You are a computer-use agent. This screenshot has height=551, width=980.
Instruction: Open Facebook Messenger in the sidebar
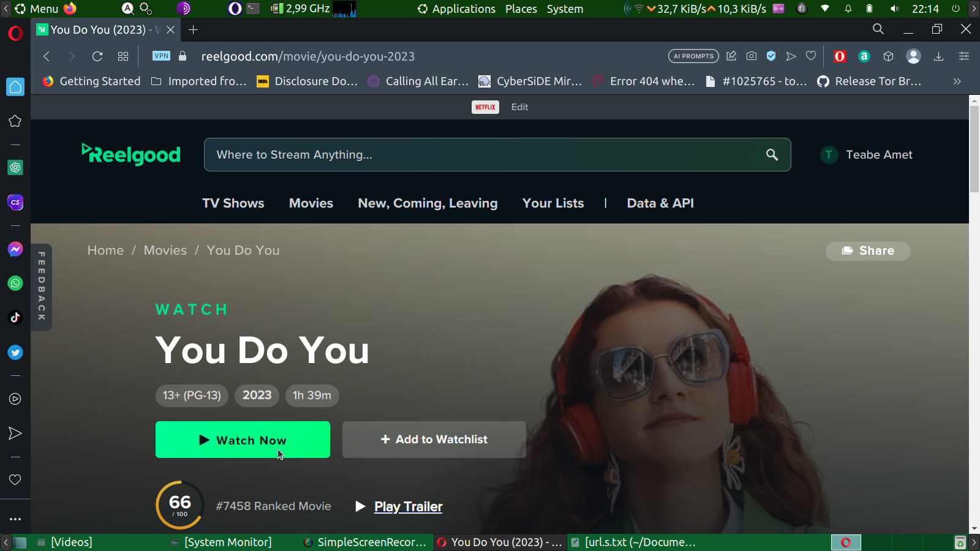[x=15, y=249]
